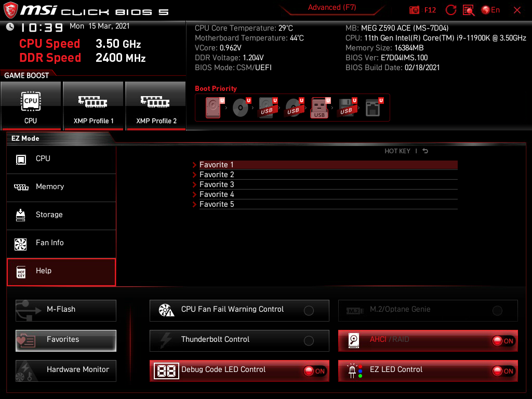The height and width of the screenshot is (399, 532).
Task: Open the M-Flash utility
Action: pyautogui.click(x=66, y=311)
